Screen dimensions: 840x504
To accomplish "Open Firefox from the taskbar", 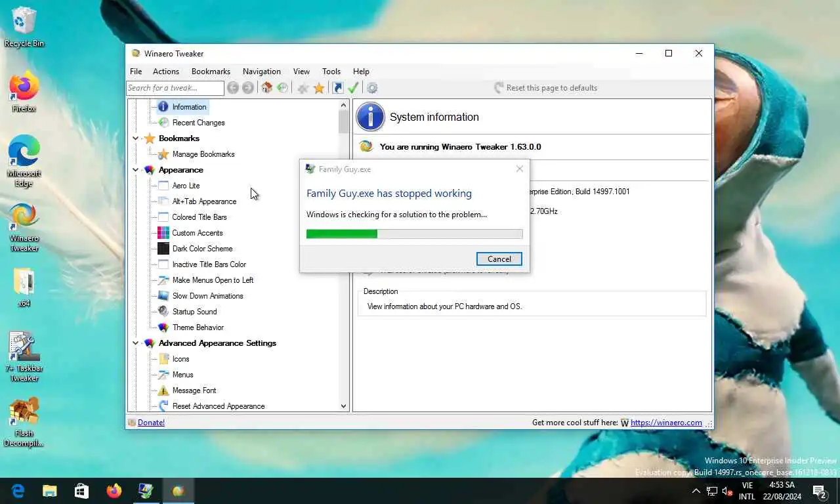I will click(x=114, y=491).
